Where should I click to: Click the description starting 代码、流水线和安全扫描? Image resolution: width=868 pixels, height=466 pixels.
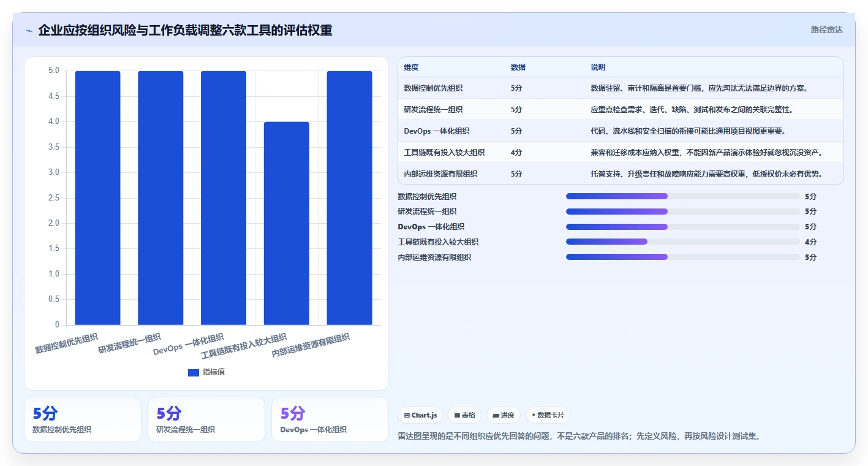(688, 131)
